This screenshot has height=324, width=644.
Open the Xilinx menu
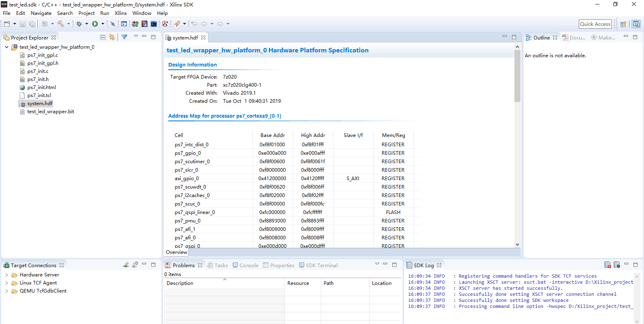point(121,13)
